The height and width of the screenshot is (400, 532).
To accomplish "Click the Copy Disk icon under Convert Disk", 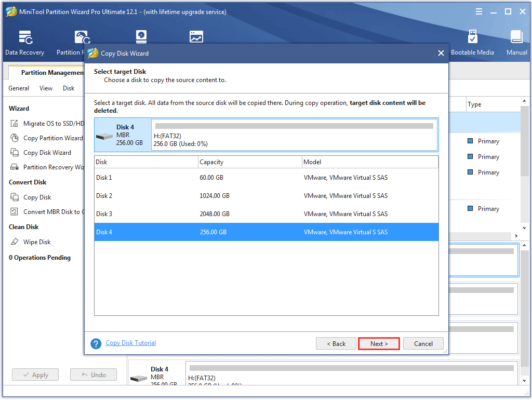I will click(x=14, y=197).
